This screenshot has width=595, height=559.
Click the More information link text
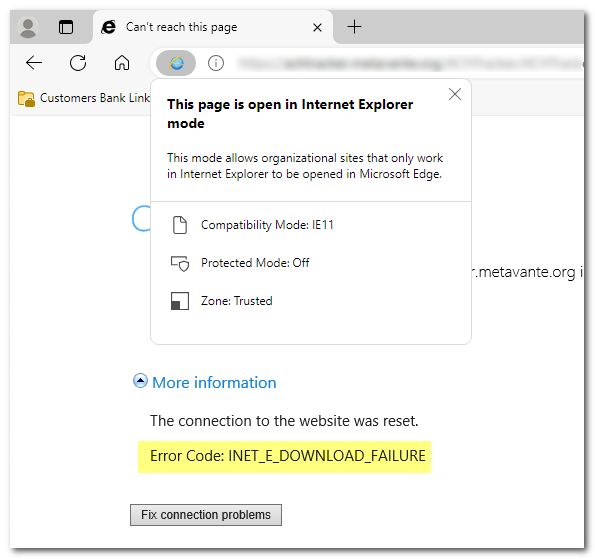coord(214,383)
